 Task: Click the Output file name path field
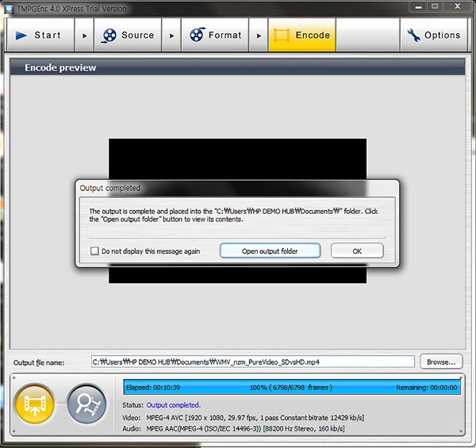click(x=253, y=362)
